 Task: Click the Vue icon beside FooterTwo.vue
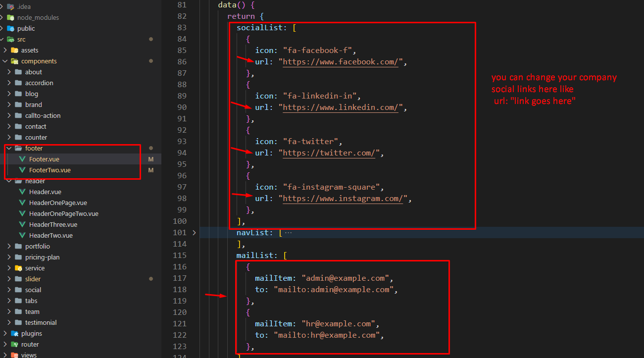(x=22, y=170)
